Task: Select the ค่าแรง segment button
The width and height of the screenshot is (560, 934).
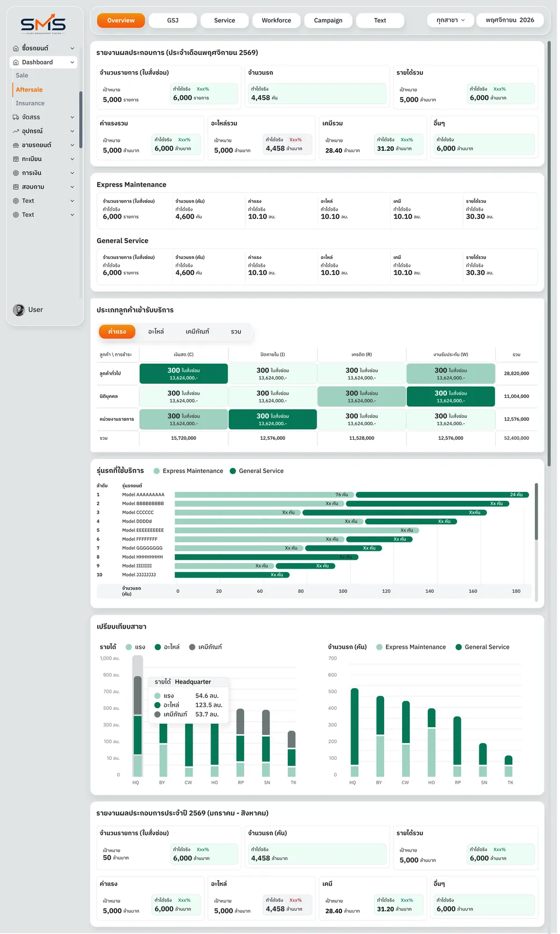Action: (x=117, y=332)
